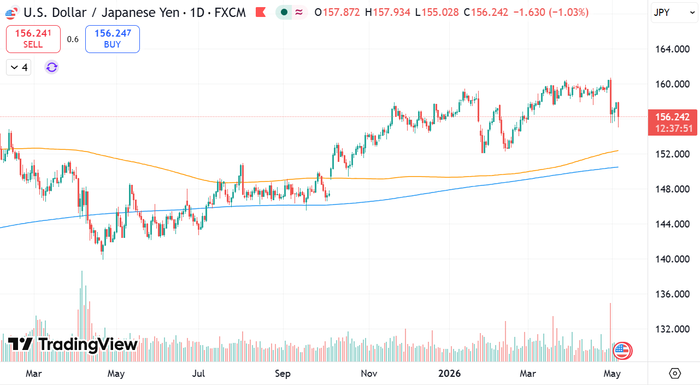Click the red flag icon next to FXCM
Screen dimensions: 700x385
(261, 12)
